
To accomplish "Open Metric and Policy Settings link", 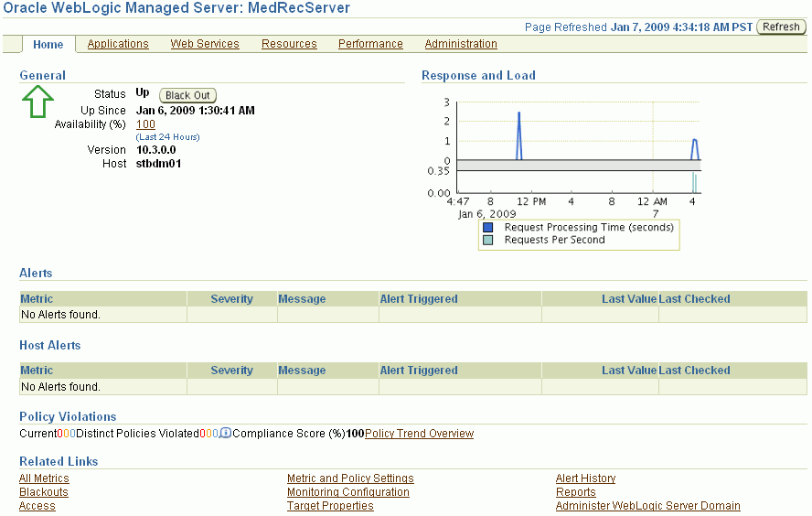I will point(350,478).
